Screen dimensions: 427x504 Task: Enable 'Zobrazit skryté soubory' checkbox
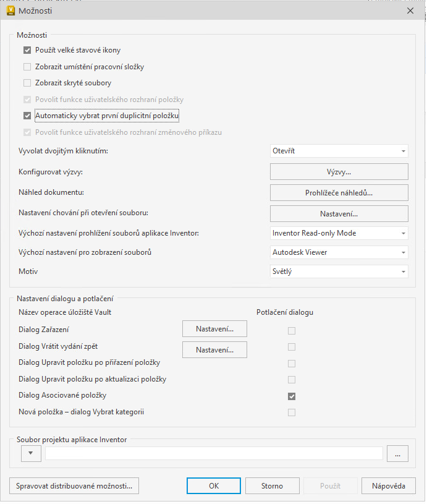[x=27, y=83]
